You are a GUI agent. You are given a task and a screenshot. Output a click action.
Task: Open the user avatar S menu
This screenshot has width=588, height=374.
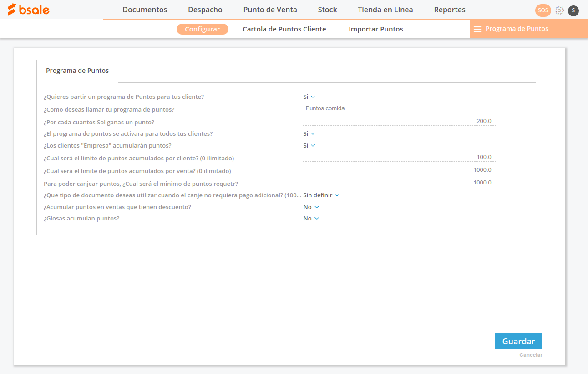[x=573, y=10]
